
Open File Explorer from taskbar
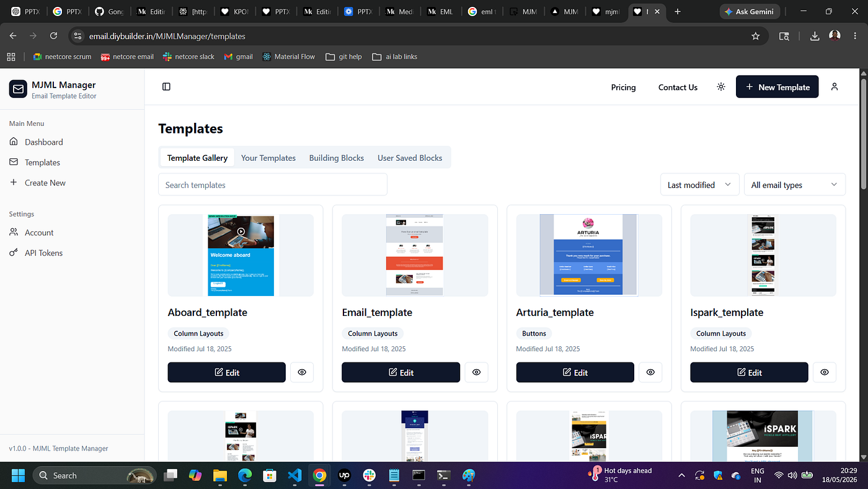pos(220,475)
